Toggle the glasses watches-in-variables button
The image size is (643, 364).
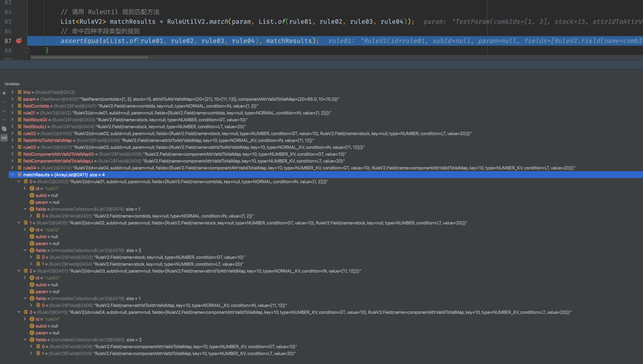[4, 138]
